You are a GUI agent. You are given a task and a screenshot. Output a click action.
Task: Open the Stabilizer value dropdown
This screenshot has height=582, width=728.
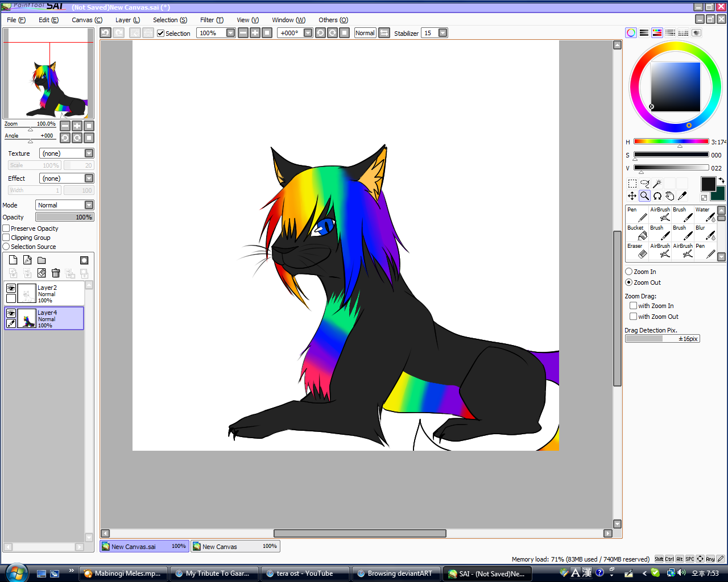coord(442,33)
